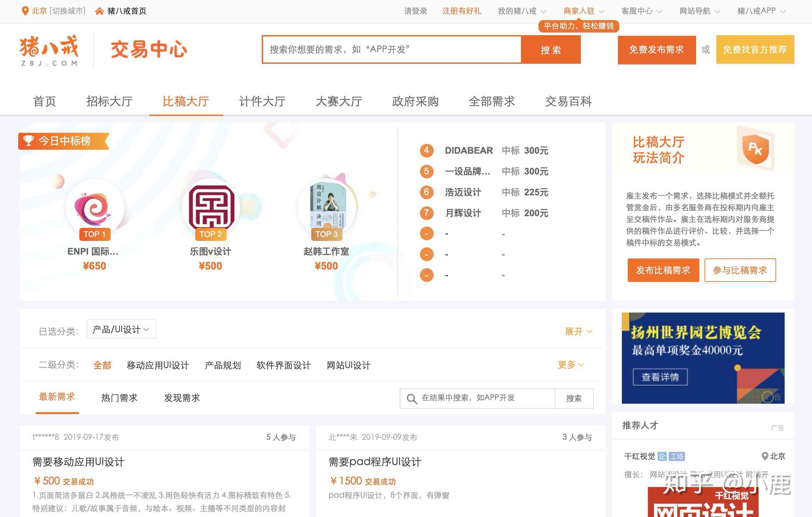Image resolution: width=812 pixels, height=517 pixels.
Task: Expand the 商家入驻 dropdown
Action: point(583,11)
